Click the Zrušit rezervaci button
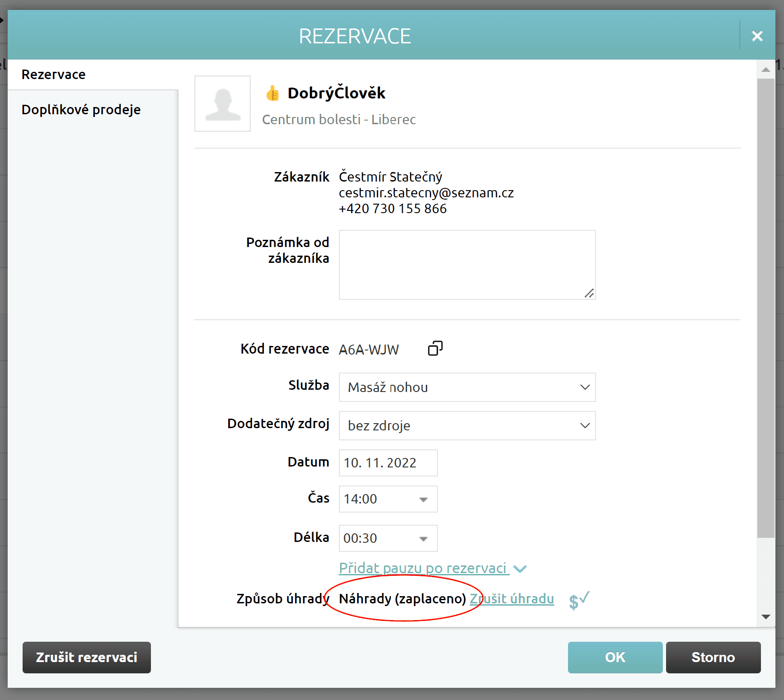Viewport: 784px width, 700px height. pyautogui.click(x=86, y=658)
